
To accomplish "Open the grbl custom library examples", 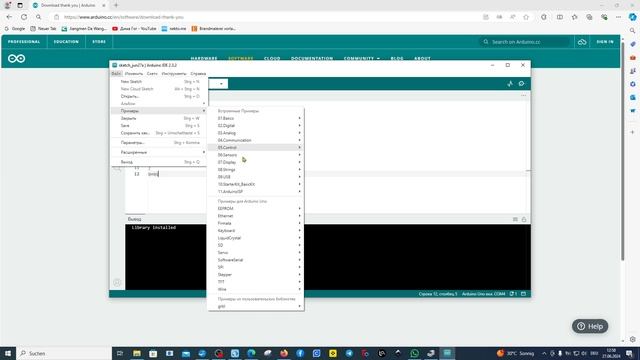I will click(x=256, y=307).
